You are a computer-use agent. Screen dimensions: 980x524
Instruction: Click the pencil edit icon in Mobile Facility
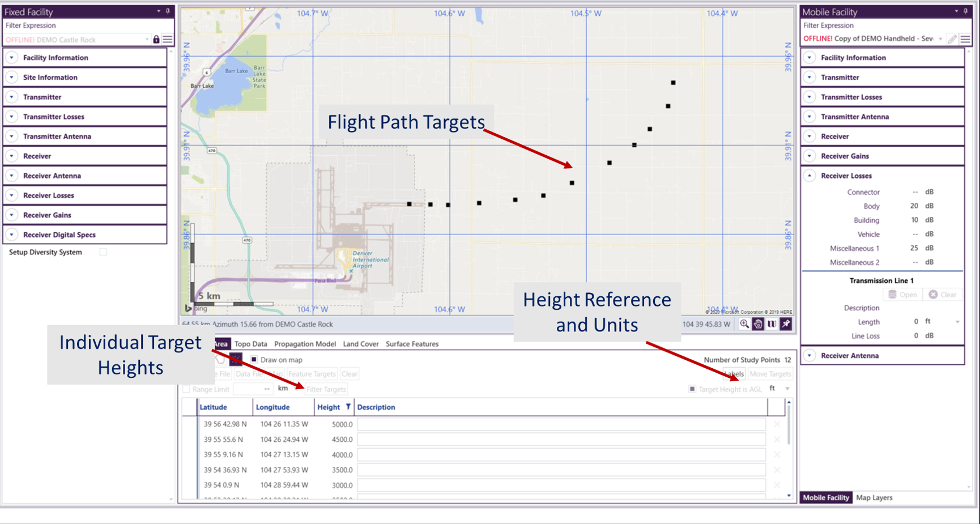pos(952,39)
